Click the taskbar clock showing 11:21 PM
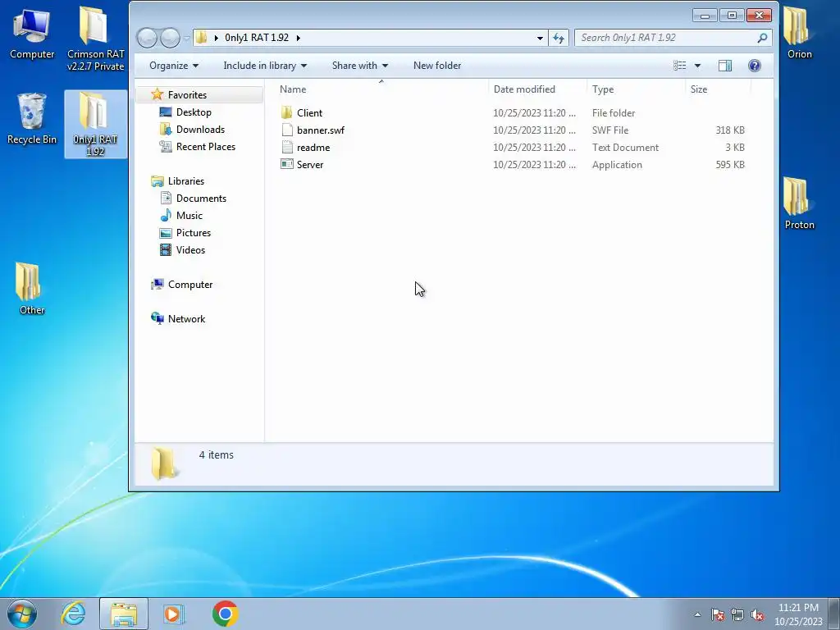 click(798, 614)
